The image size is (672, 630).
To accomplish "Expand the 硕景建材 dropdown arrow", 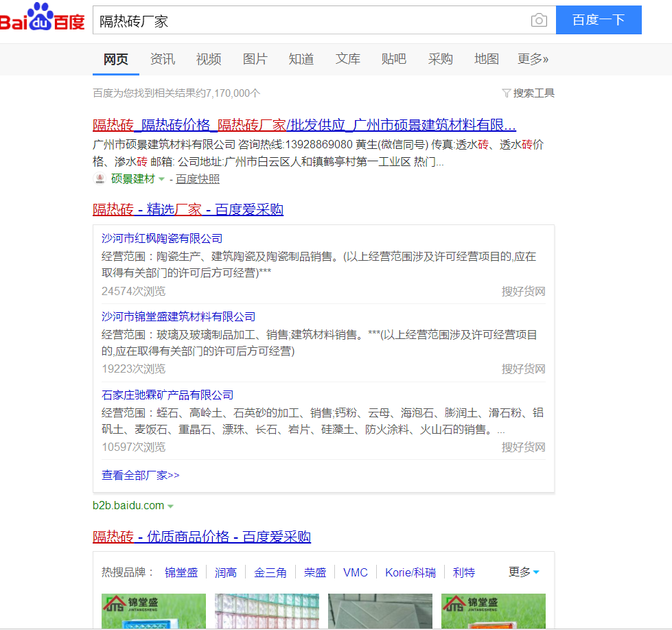I will point(161,179).
